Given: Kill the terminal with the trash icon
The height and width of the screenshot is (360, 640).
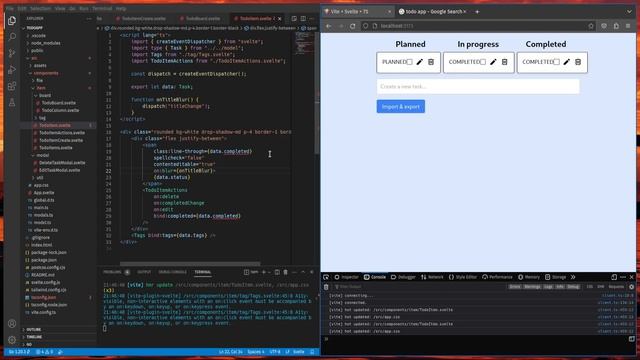Looking at the screenshot, I should pos(286,272).
